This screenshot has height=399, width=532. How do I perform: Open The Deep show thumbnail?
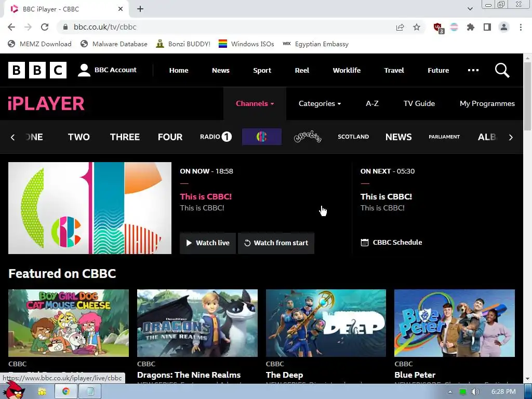[326, 323]
